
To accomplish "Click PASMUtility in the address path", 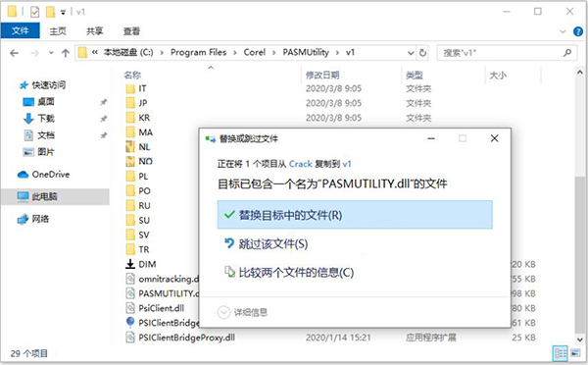I will tap(306, 52).
